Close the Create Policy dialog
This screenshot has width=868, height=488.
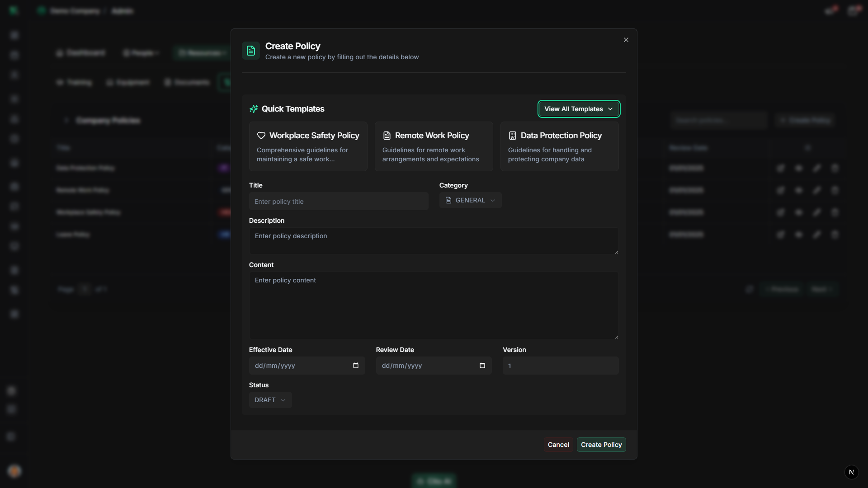626,39
